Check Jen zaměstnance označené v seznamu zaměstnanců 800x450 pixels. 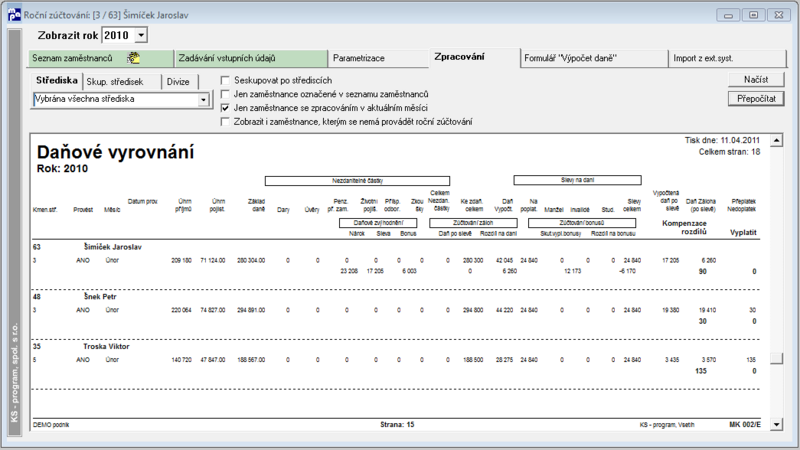[225, 94]
